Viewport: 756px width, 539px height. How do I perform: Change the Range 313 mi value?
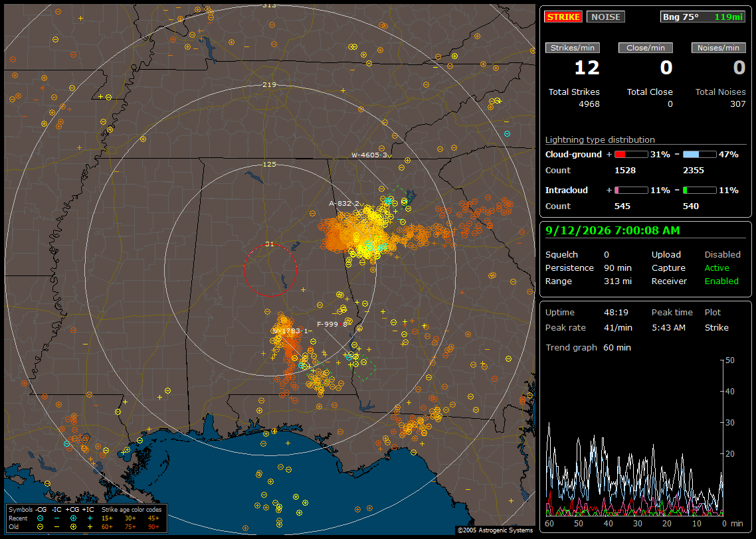(x=618, y=281)
